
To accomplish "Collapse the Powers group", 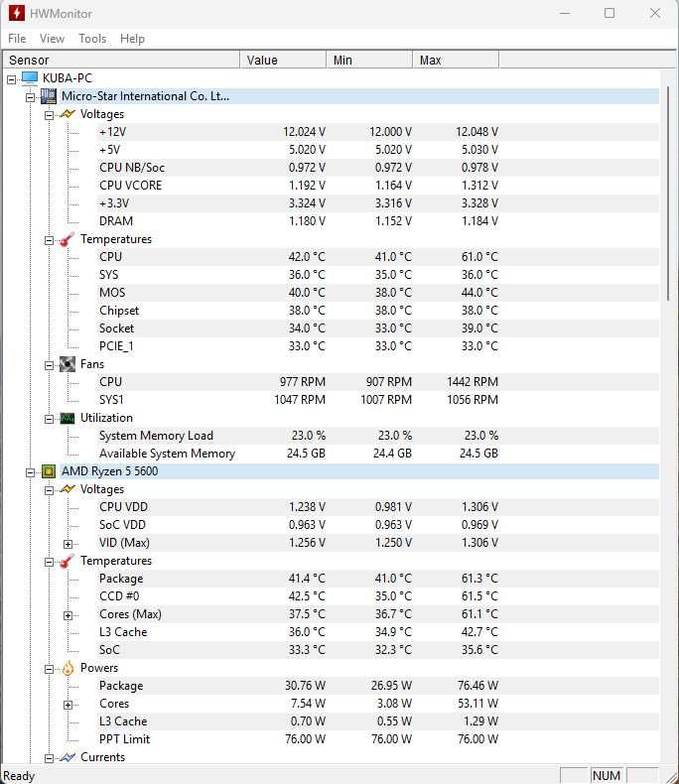I will click(x=49, y=669).
